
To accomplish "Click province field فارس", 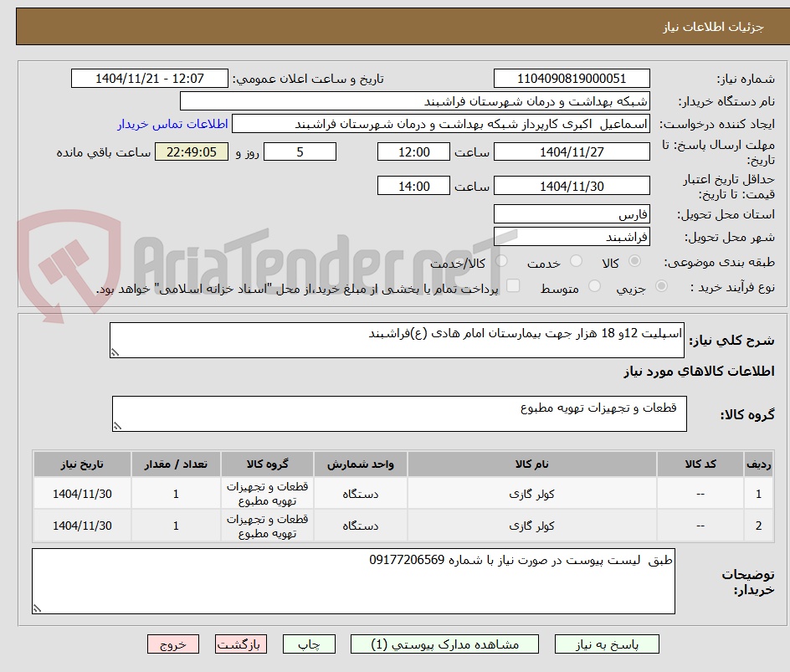I will 572,214.
